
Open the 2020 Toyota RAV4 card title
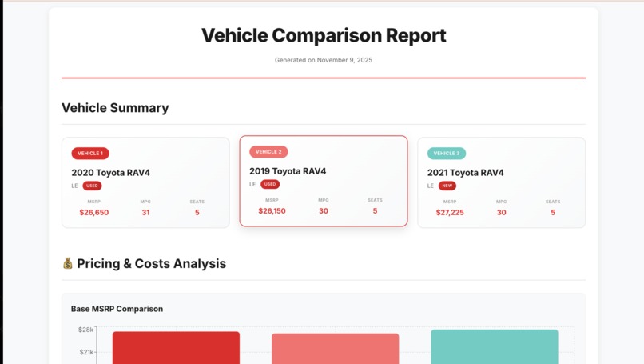coord(110,172)
